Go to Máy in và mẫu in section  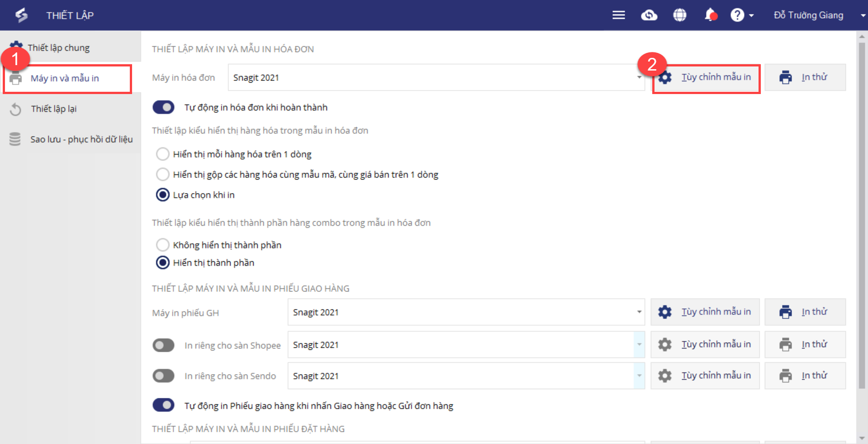(71, 78)
